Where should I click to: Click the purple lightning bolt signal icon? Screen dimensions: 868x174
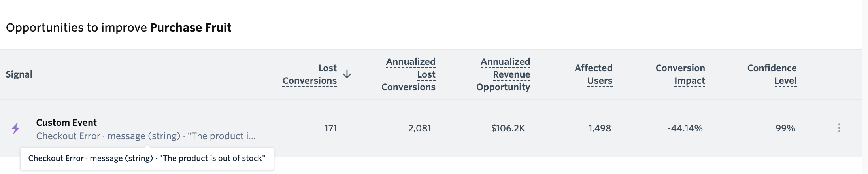(x=15, y=128)
